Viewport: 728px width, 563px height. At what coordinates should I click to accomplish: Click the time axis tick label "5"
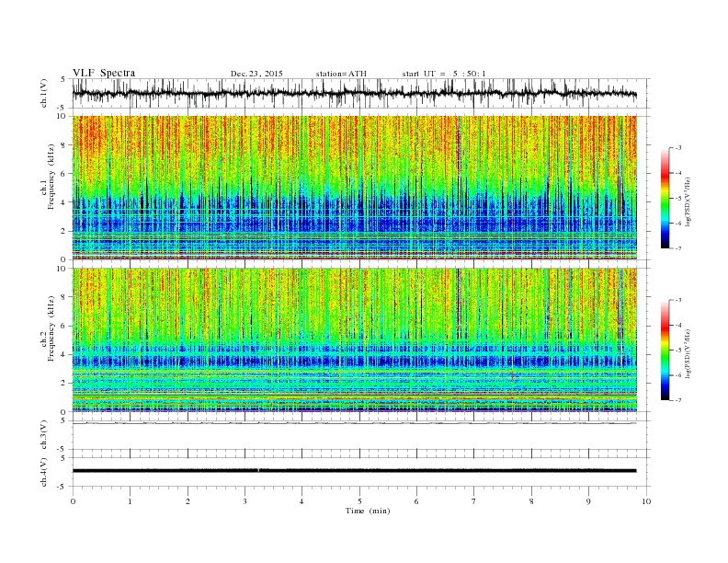[359, 501]
